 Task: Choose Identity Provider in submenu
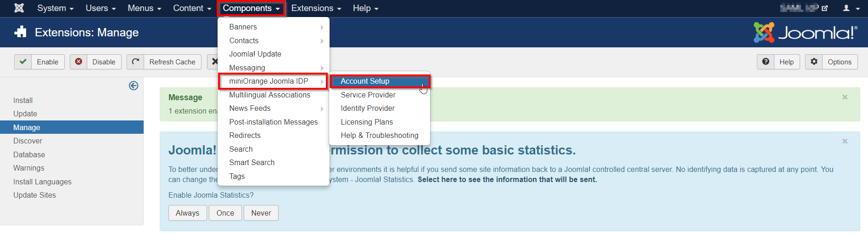380,108
